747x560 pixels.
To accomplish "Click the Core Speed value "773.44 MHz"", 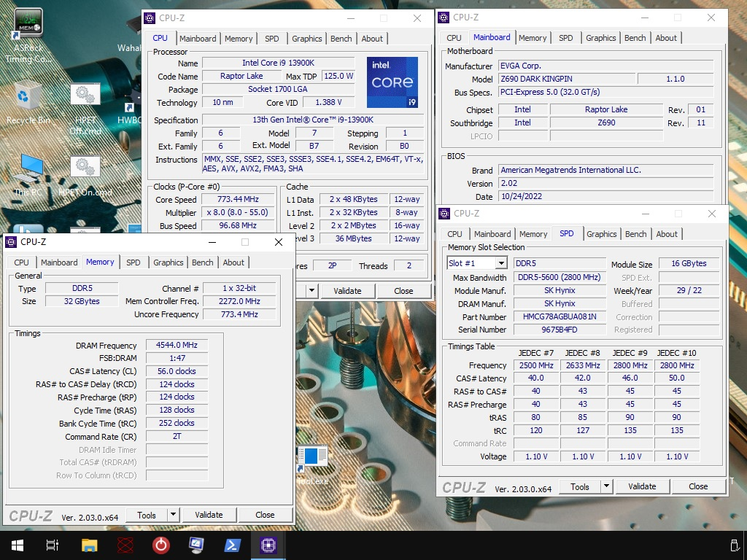I will pos(238,200).
